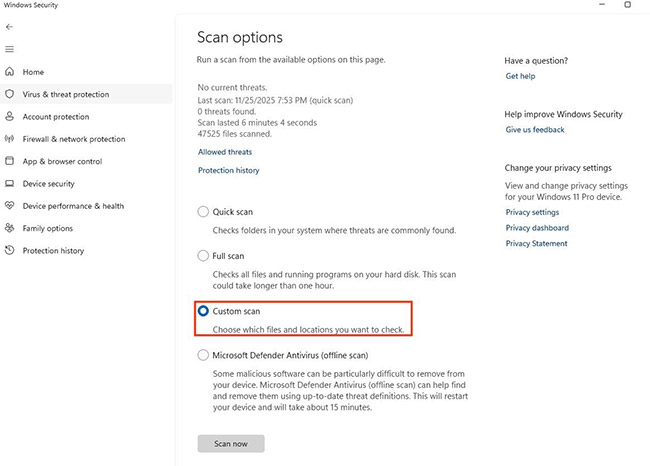This screenshot has width=650, height=466.
Task: Click the '47525 files scanned.' text
Action: [235, 134]
